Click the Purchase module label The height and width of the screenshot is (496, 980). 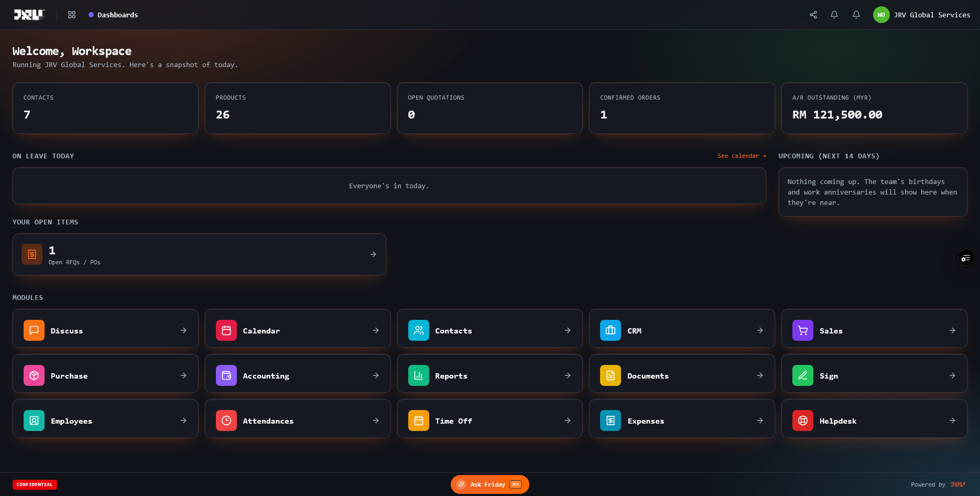click(69, 376)
